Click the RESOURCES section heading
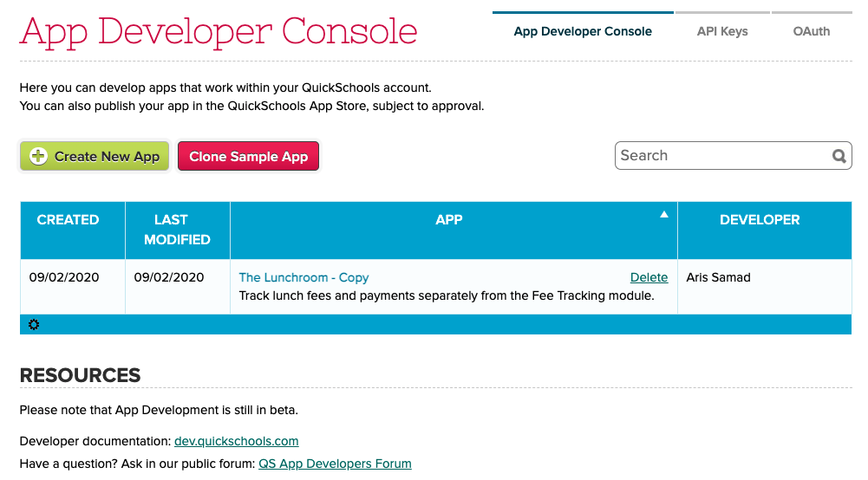The width and height of the screenshot is (868, 480). tap(81, 375)
